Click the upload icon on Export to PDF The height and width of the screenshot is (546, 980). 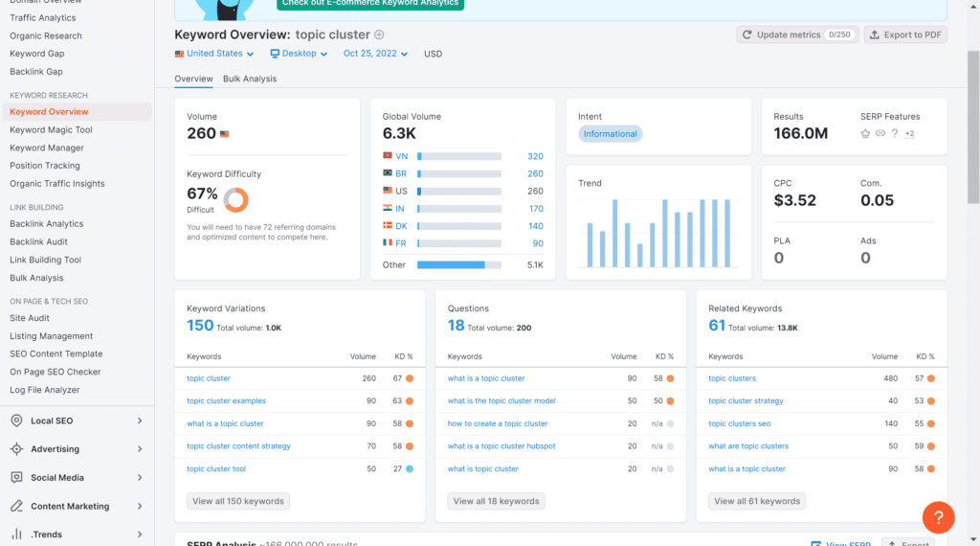(x=875, y=35)
